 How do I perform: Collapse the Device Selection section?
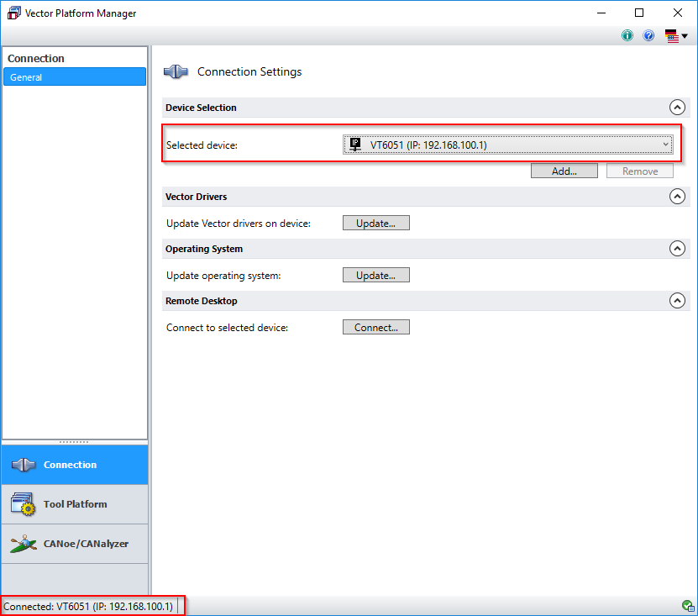tap(677, 108)
